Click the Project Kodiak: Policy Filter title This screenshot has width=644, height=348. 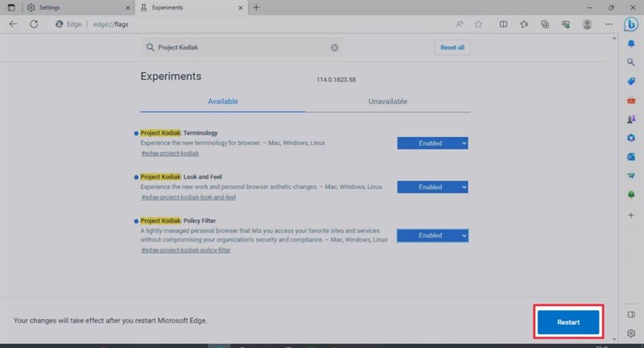pyautogui.click(x=178, y=221)
